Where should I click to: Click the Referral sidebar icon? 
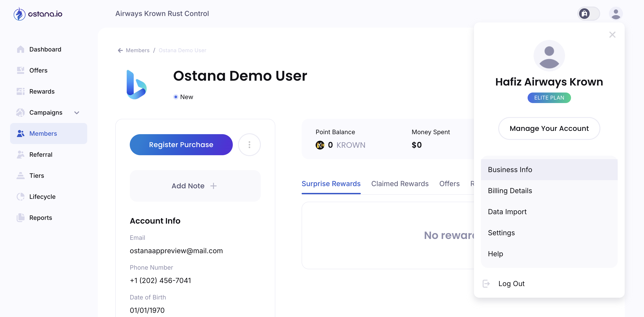point(21,155)
